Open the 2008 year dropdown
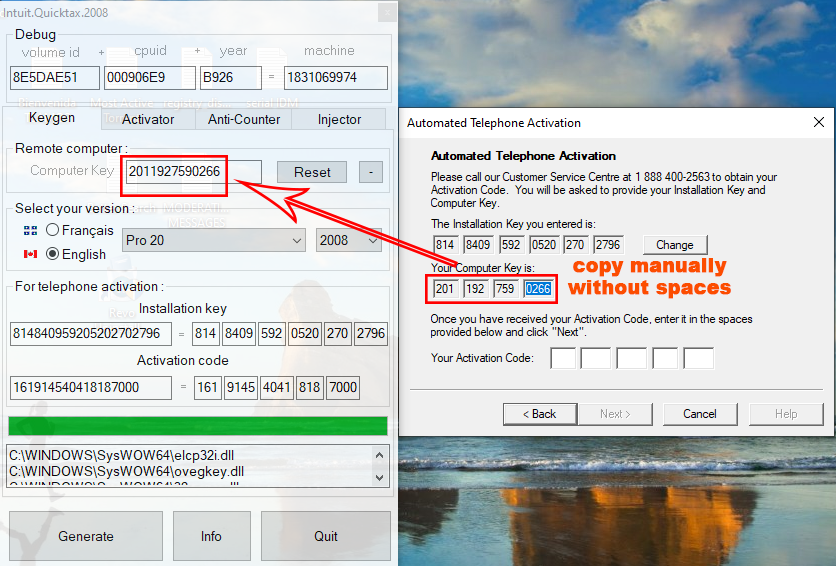836x566 pixels. click(349, 240)
